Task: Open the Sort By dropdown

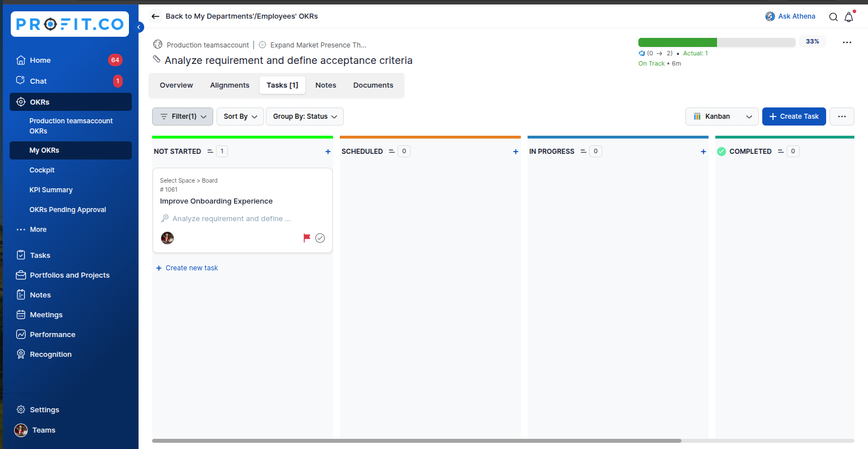Action: (x=240, y=116)
